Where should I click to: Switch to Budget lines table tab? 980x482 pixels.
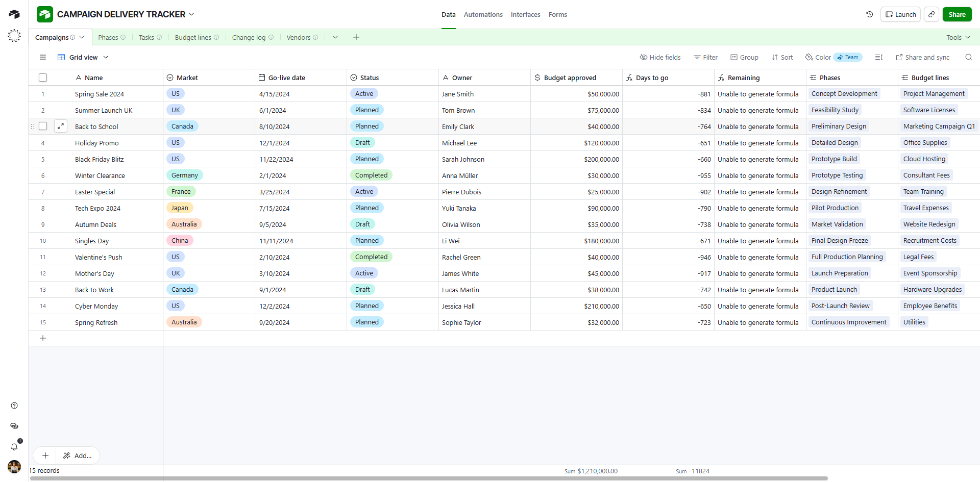(x=193, y=37)
